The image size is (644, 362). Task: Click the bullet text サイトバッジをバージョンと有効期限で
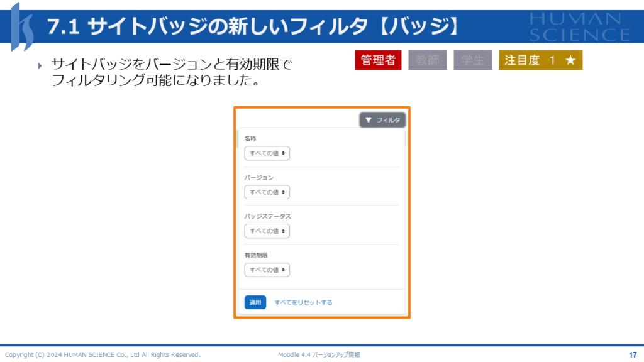point(171,64)
